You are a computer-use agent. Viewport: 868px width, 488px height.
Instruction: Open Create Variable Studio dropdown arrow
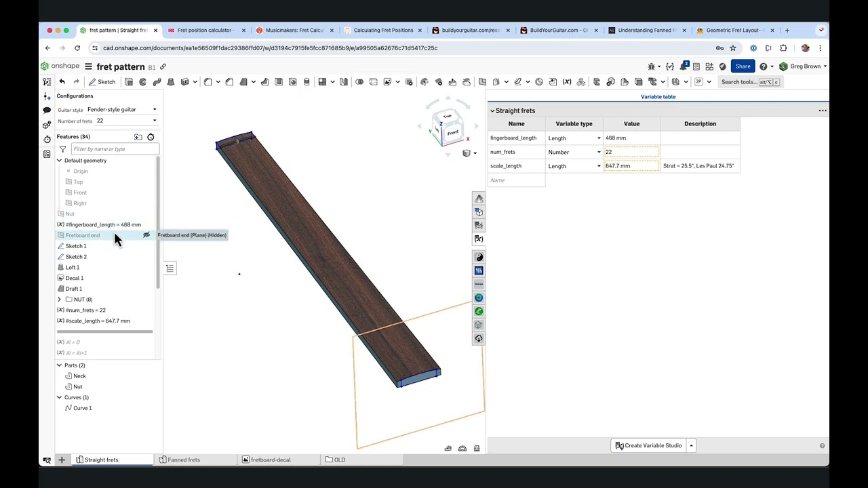(x=691, y=446)
